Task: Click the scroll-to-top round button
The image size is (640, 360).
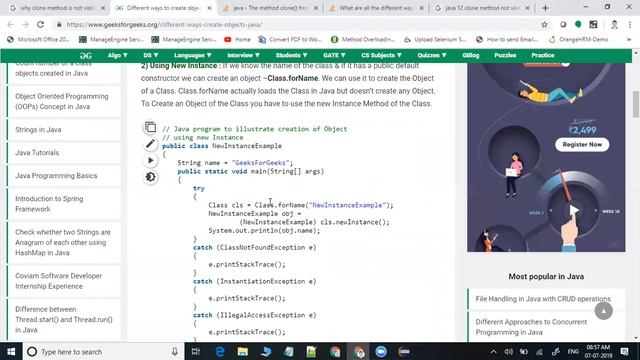Action: pos(603,311)
